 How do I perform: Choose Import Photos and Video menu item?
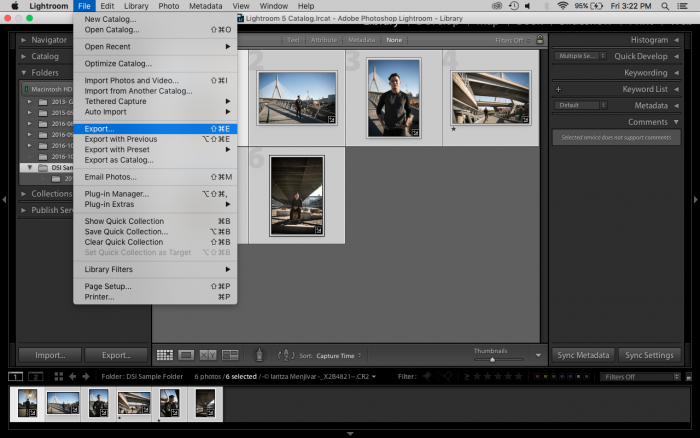[155, 80]
